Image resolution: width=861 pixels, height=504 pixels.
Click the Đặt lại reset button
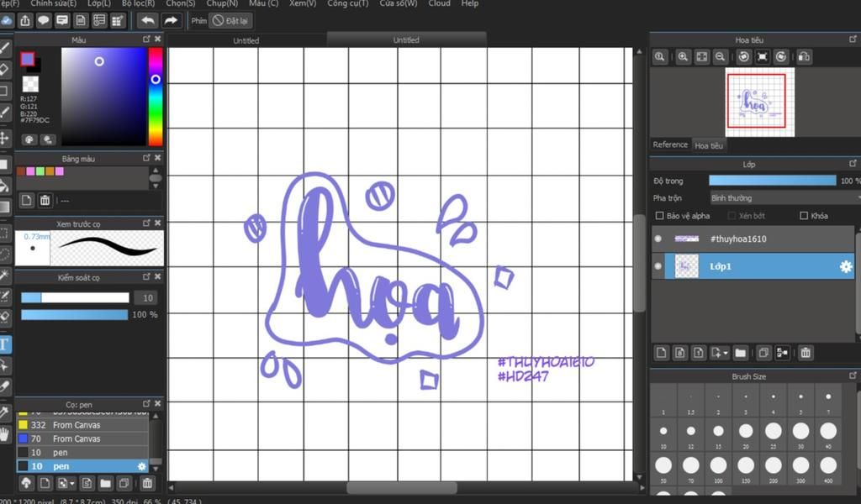click(x=230, y=21)
